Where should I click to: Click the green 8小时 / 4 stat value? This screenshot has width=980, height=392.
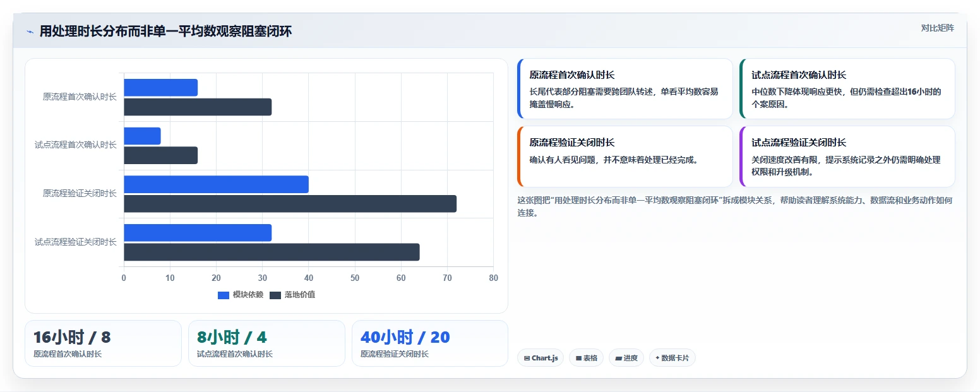point(232,337)
